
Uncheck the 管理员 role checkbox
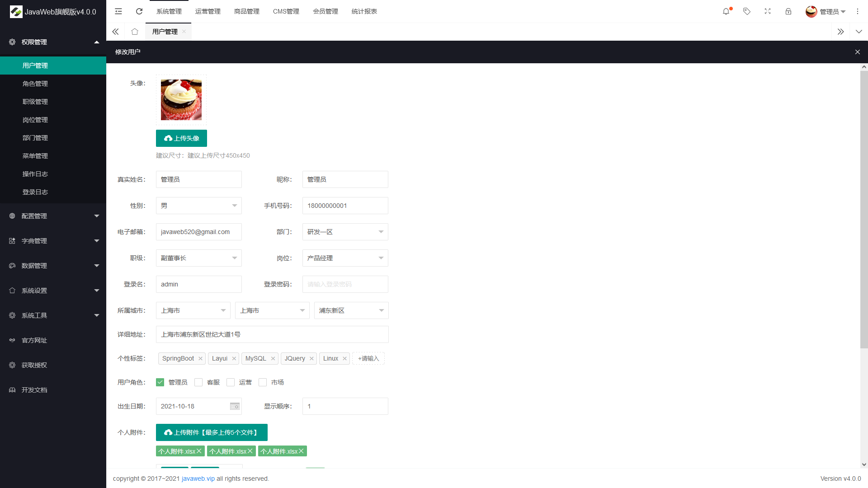pos(160,382)
